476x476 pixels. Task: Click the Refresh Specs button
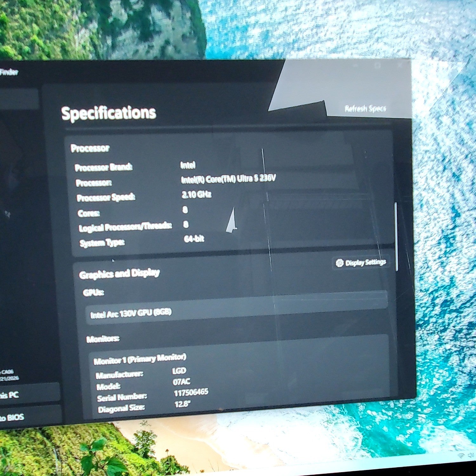tap(365, 109)
